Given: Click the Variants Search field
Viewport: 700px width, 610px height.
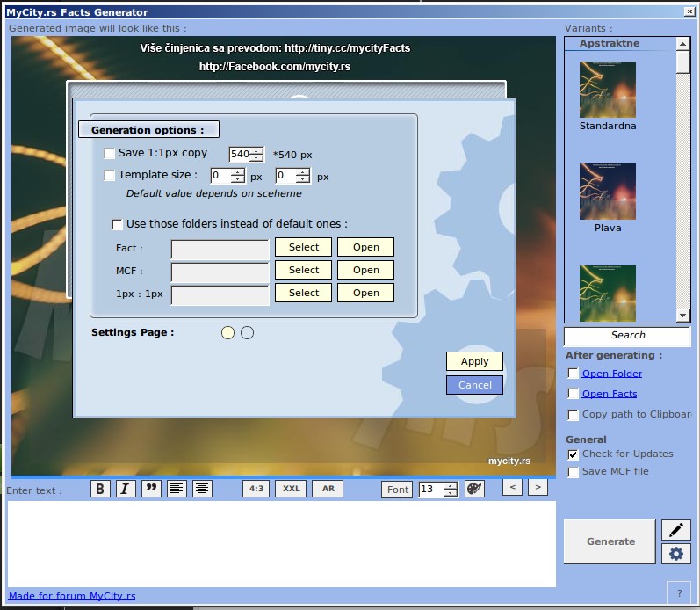Looking at the screenshot, I should pos(628,337).
